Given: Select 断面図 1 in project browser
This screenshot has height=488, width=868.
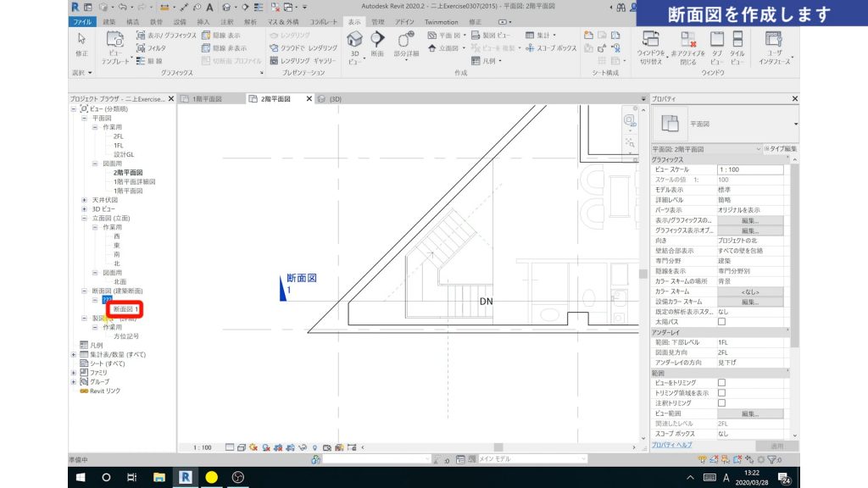Looking at the screenshot, I should tap(125, 309).
